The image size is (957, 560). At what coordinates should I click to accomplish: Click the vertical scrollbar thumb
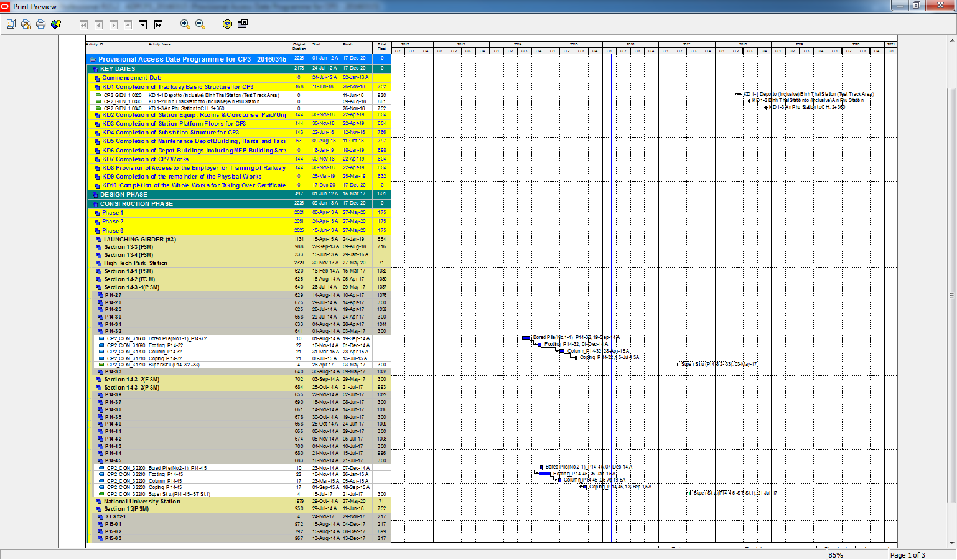click(x=951, y=296)
